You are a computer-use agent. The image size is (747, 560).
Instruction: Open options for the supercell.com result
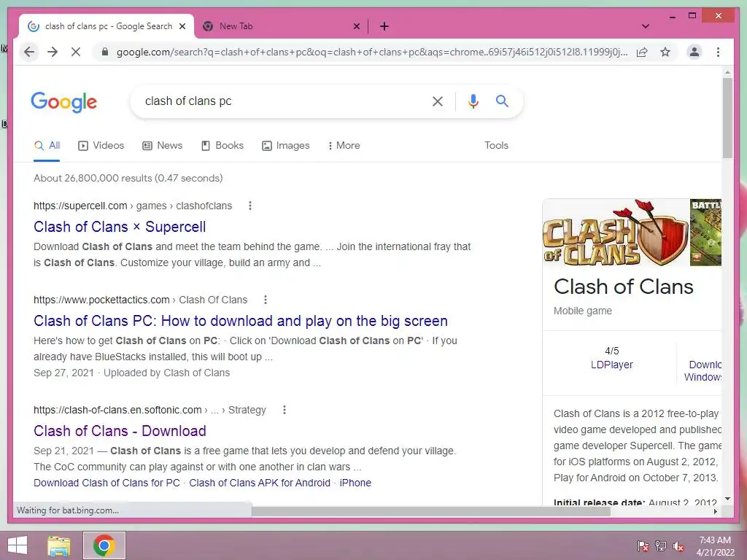pyautogui.click(x=250, y=206)
